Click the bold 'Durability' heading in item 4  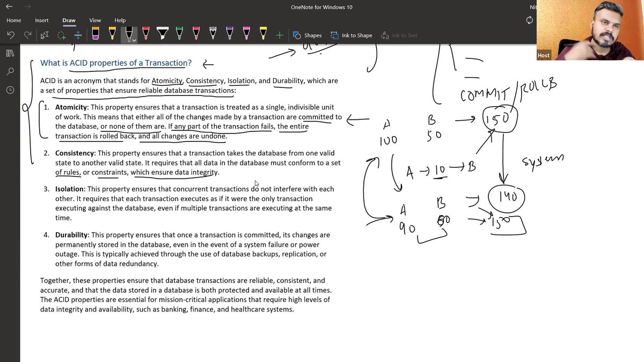(72, 235)
